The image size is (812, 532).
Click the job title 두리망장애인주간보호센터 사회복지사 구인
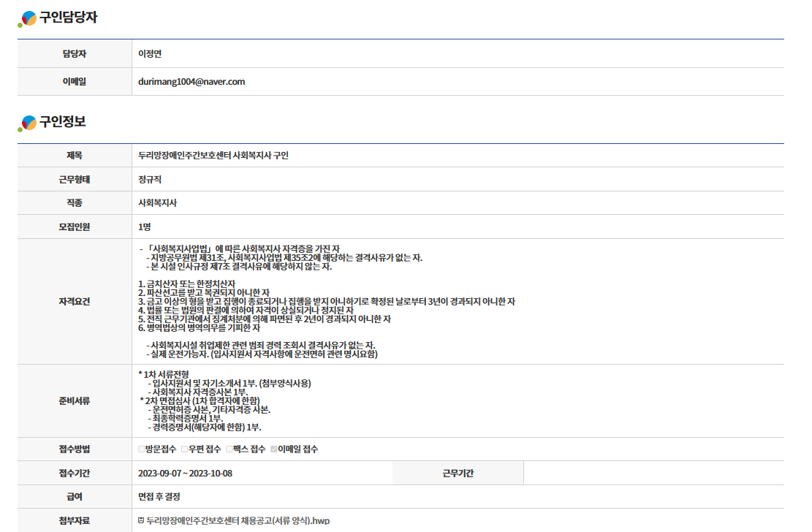coord(213,156)
